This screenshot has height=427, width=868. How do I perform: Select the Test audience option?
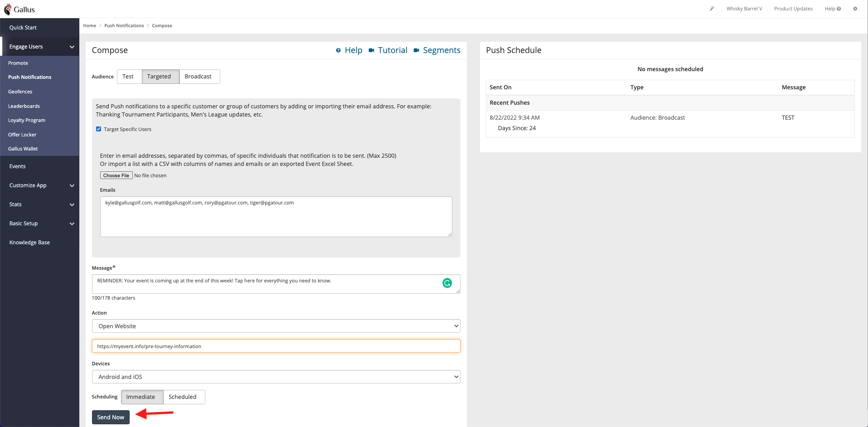[129, 77]
